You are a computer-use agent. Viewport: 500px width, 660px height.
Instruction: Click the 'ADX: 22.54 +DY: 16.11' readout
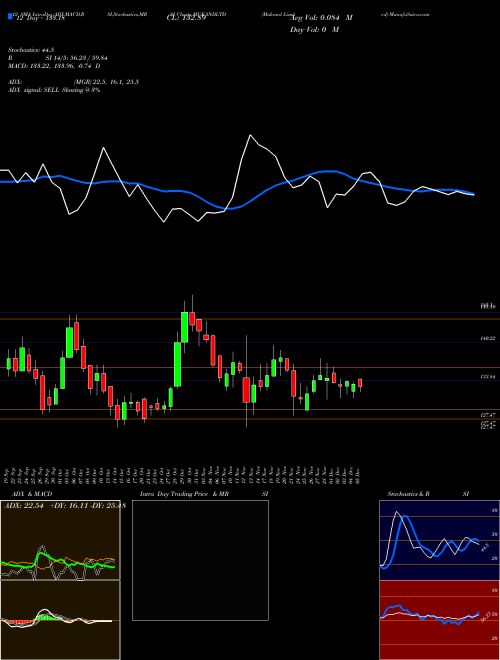pos(45,505)
